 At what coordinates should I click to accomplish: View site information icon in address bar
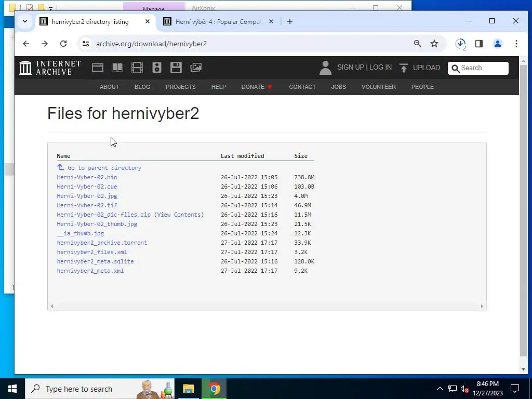coord(86,44)
